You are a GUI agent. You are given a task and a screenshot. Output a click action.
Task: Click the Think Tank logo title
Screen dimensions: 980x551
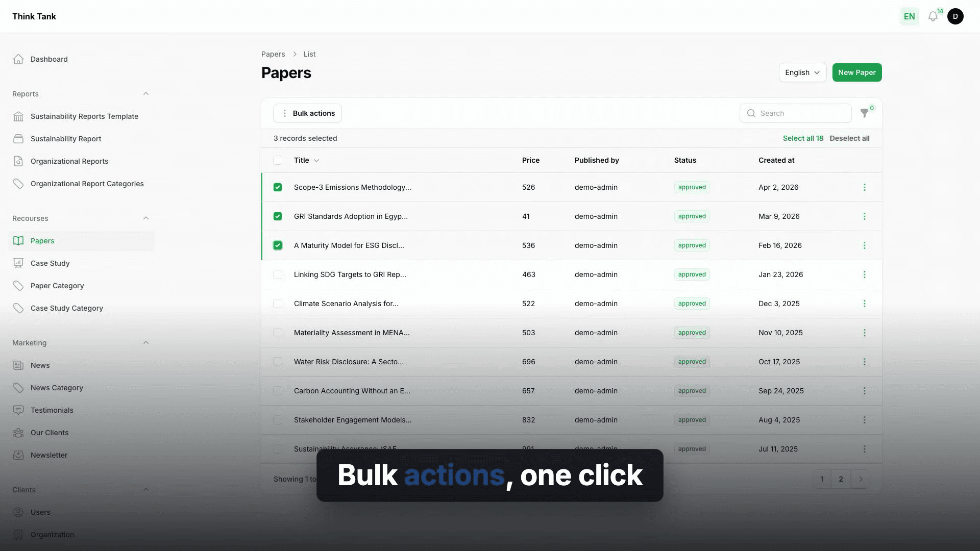34,16
